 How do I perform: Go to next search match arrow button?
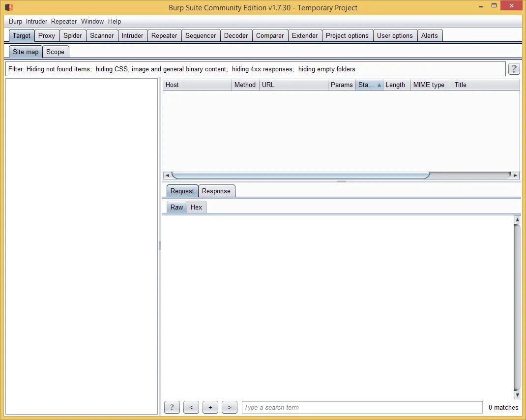pyautogui.click(x=230, y=407)
